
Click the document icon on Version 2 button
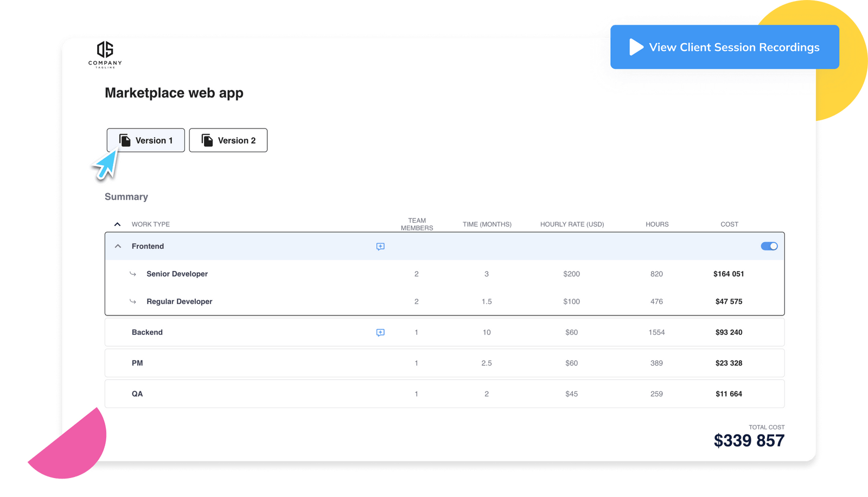click(x=207, y=140)
